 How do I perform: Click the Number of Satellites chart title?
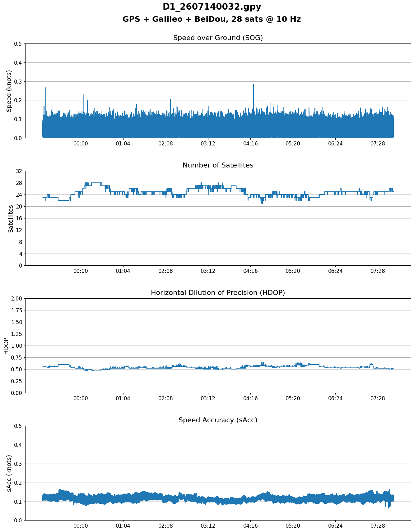point(218,165)
